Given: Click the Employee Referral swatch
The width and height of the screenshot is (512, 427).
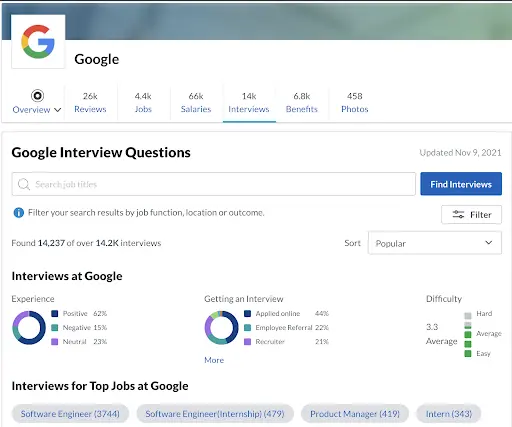Looking at the screenshot, I should (x=247, y=328).
